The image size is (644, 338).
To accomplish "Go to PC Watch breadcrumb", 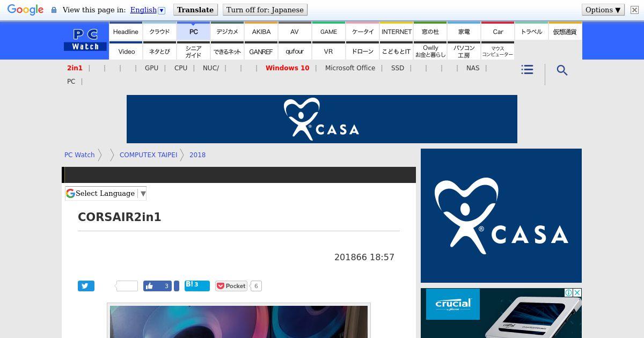I will (79, 155).
